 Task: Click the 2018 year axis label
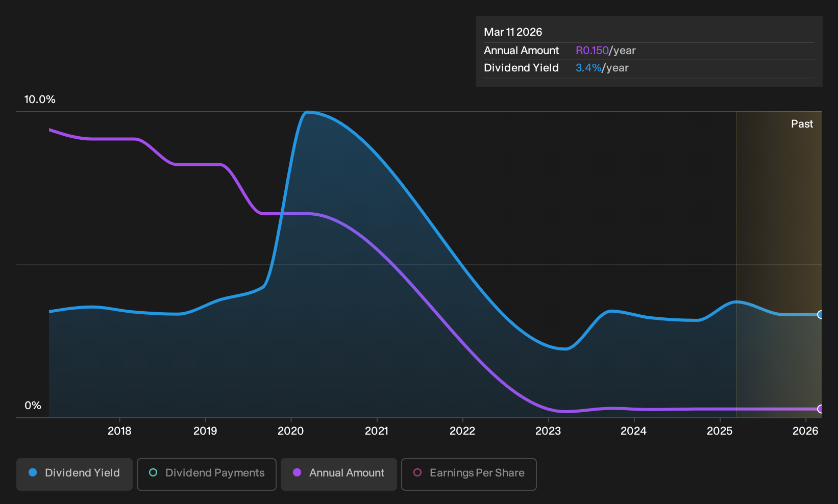click(119, 431)
